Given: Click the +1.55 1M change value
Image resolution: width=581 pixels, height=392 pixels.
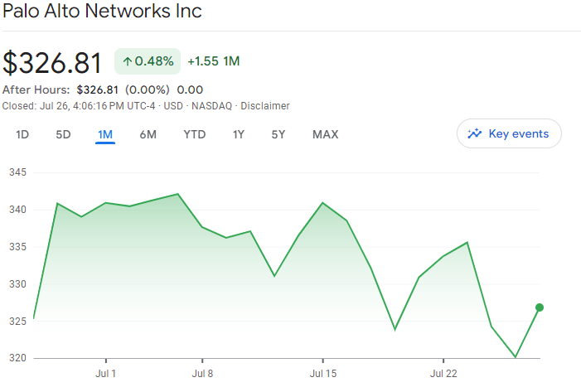Looking at the screenshot, I should (214, 61).
